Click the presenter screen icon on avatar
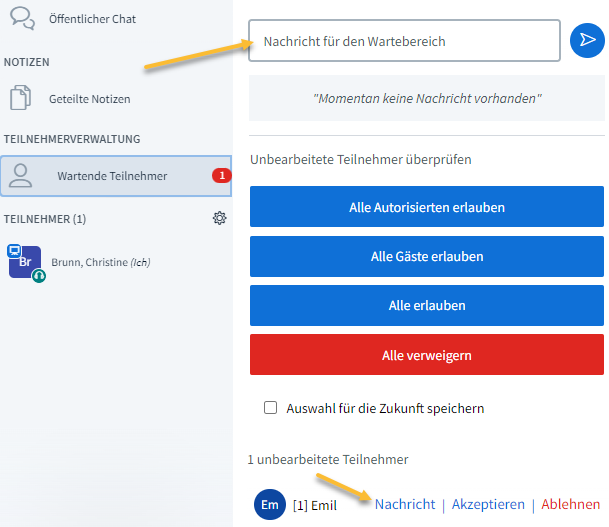The image size is (609, 527). pyautogui.click(x=14, y=250)
